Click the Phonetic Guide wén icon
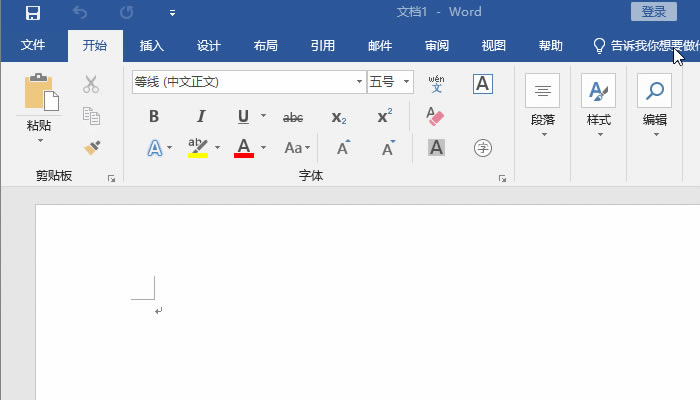The height and width of the screenshot is (400, 700). [435, 84]
